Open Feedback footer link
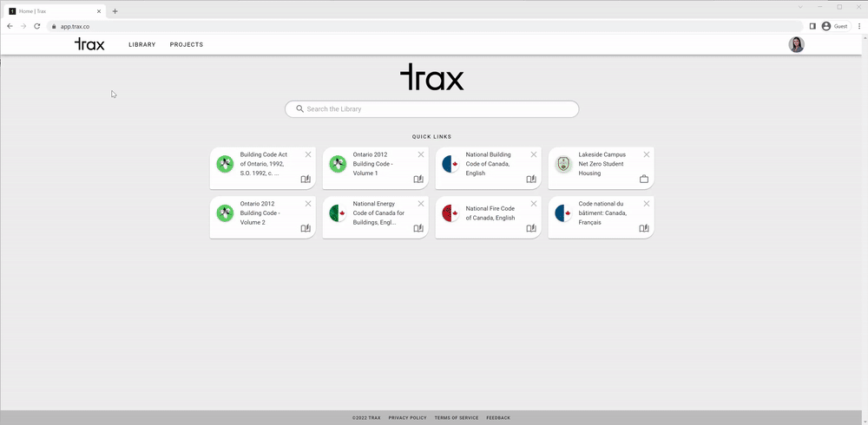 click(498, 418)
